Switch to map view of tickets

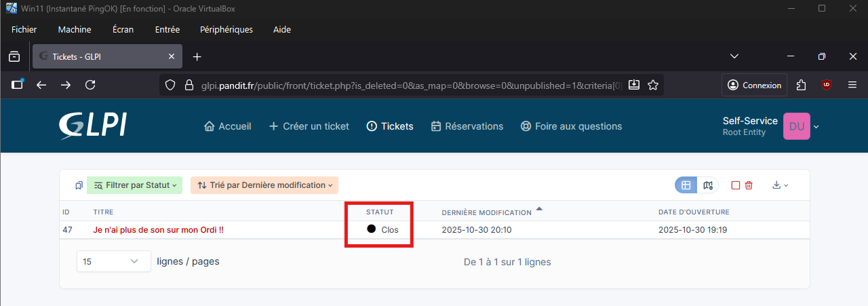708,185
